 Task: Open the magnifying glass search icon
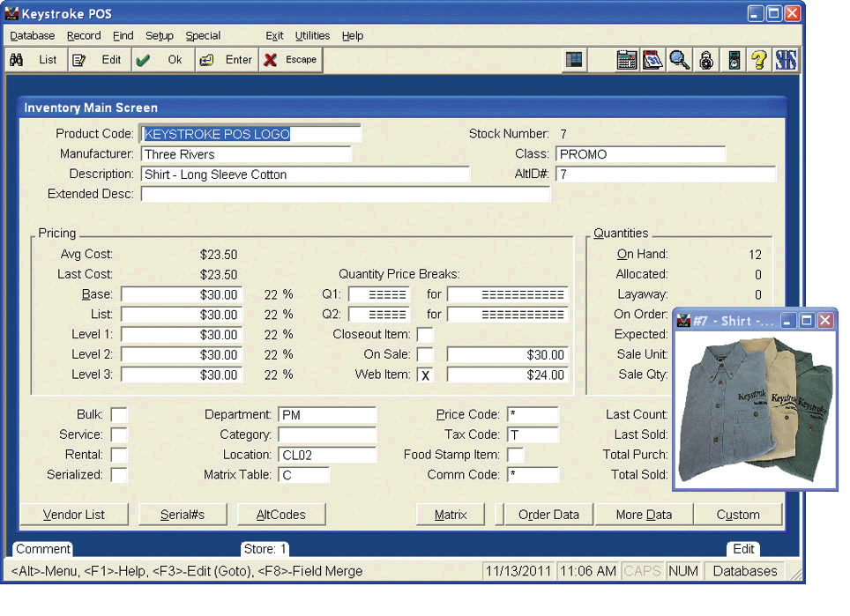679,60
